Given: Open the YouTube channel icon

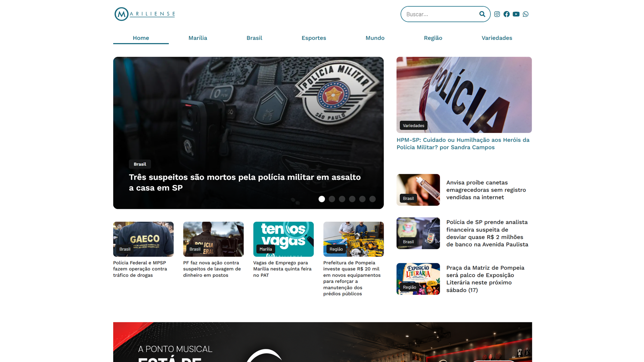Looking at the screenshot, I should 516,14.
